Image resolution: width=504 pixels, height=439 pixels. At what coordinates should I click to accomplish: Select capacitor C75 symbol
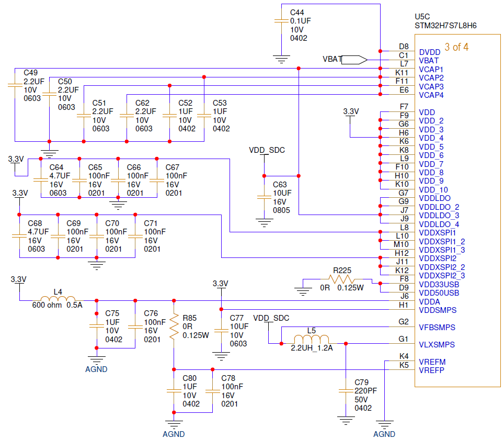[96, 327]
